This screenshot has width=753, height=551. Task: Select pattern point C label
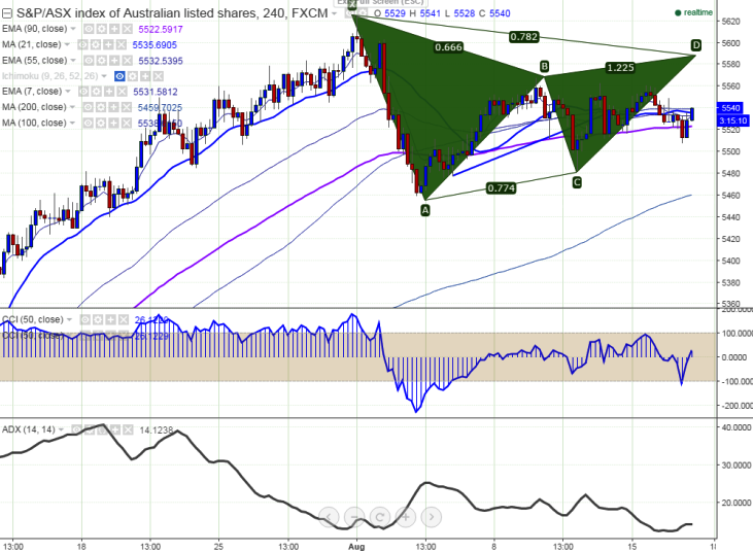(x=577, y=183)
